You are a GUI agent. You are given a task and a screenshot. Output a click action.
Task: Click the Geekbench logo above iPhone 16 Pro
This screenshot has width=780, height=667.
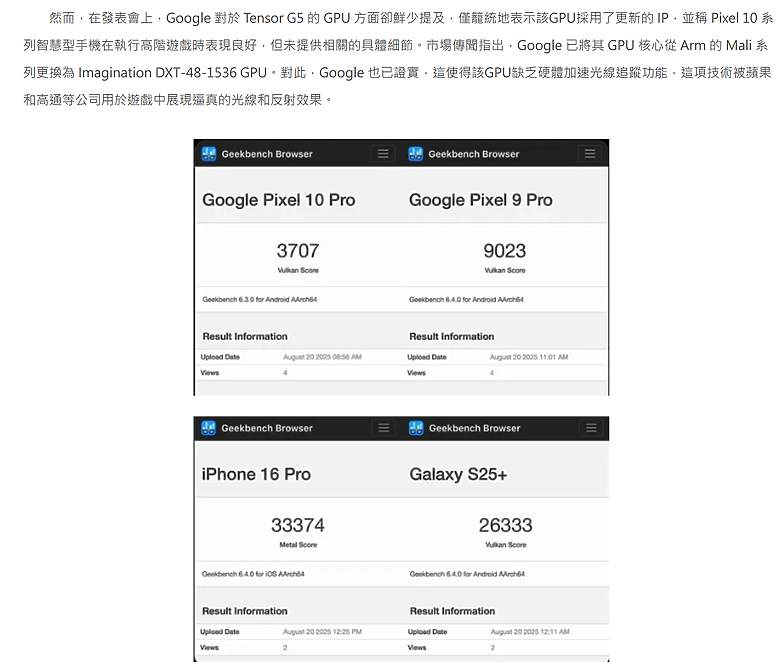pyautogui.click(x=208, y=428)
